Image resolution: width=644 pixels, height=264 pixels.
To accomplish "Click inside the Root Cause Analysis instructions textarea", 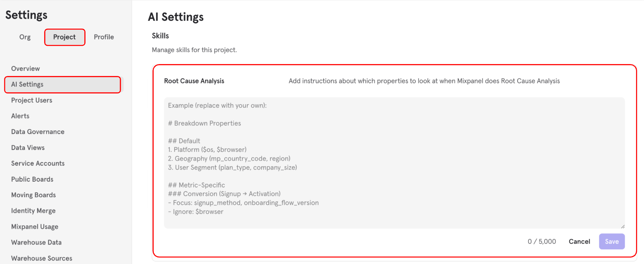I will coord(394,163).
